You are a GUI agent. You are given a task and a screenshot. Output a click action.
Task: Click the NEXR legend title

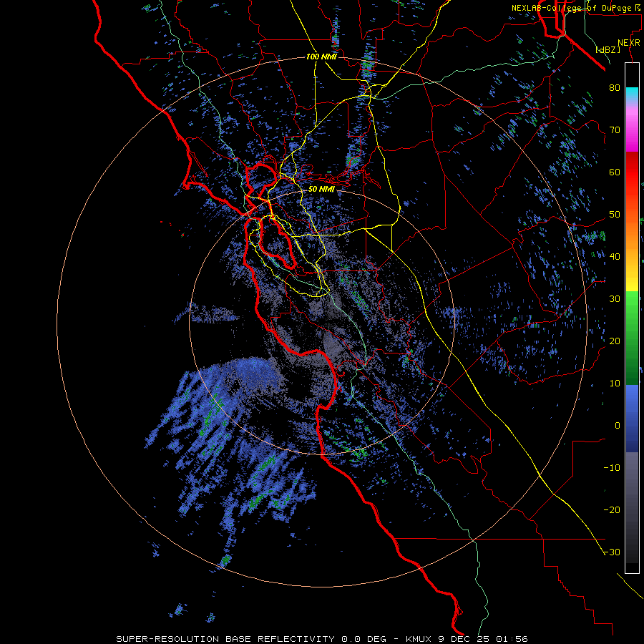[628, 43]
